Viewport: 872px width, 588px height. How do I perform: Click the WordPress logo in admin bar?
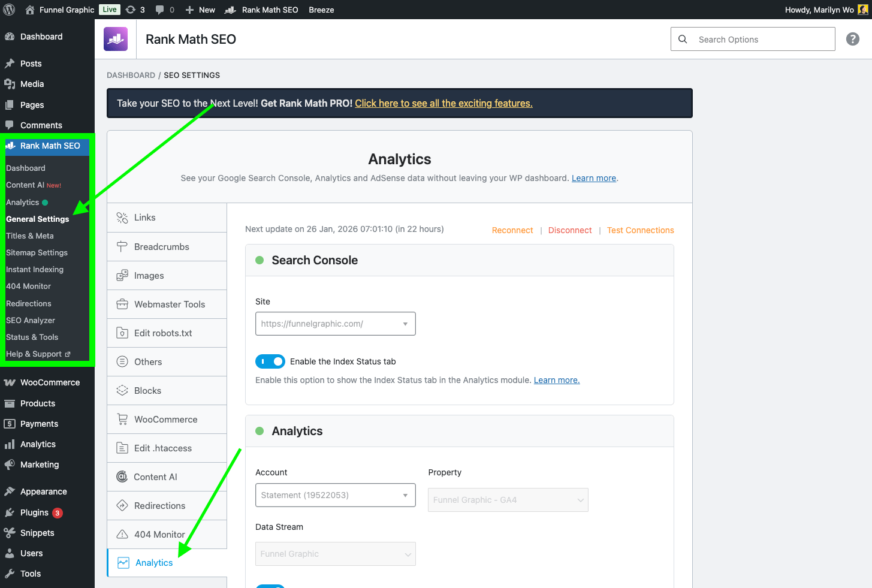(9, 9)
